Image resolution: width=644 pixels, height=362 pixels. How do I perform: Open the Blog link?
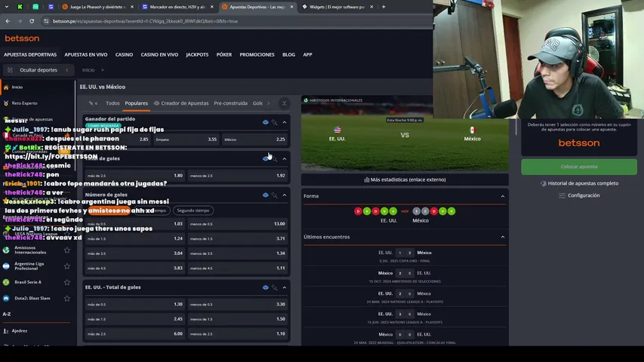[288, 54]
